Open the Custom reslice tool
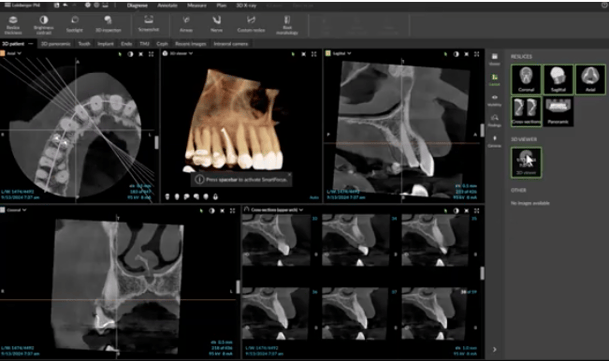Screen dimensions: 609x361 point(251,24)
